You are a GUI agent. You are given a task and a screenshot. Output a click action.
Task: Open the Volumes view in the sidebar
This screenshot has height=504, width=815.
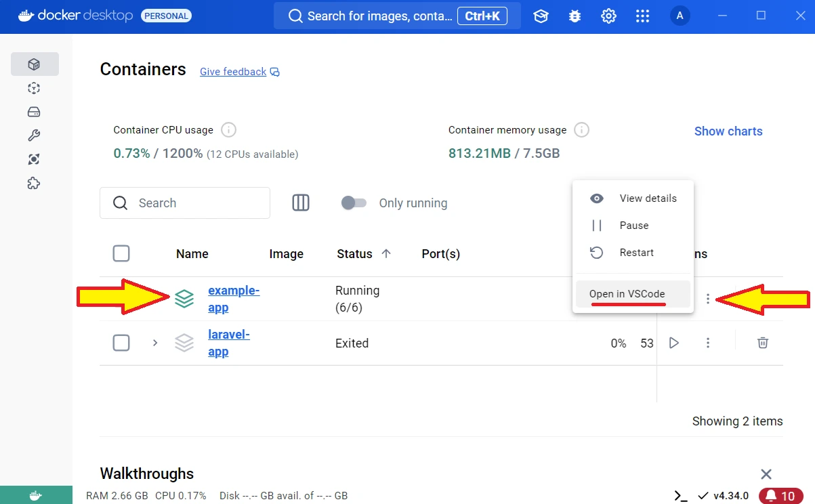[35, 112]
